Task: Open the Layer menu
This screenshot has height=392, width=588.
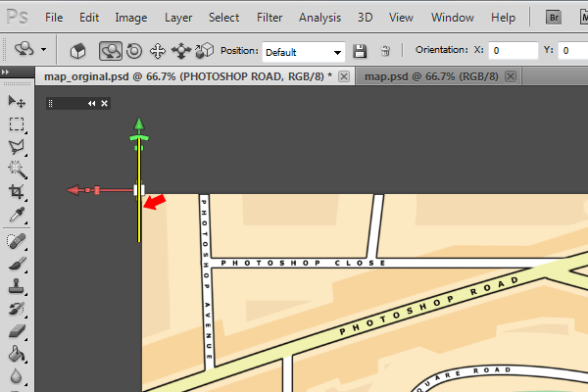Action: 178,18
